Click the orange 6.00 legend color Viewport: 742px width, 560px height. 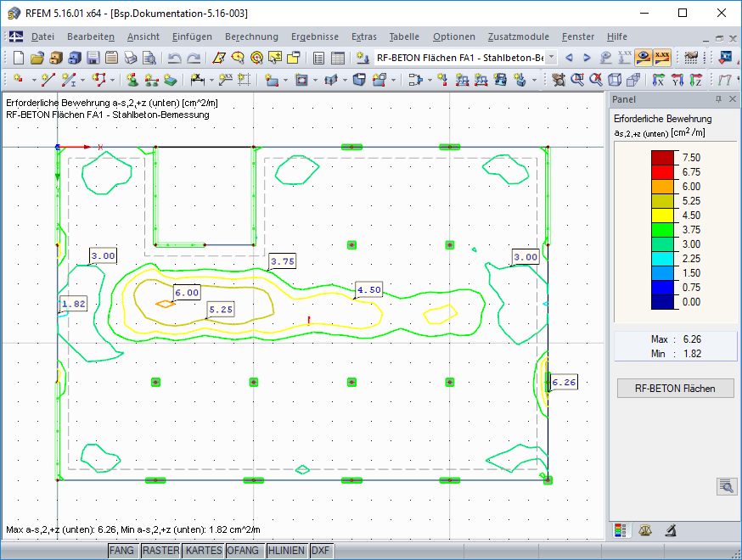[662, 187]
